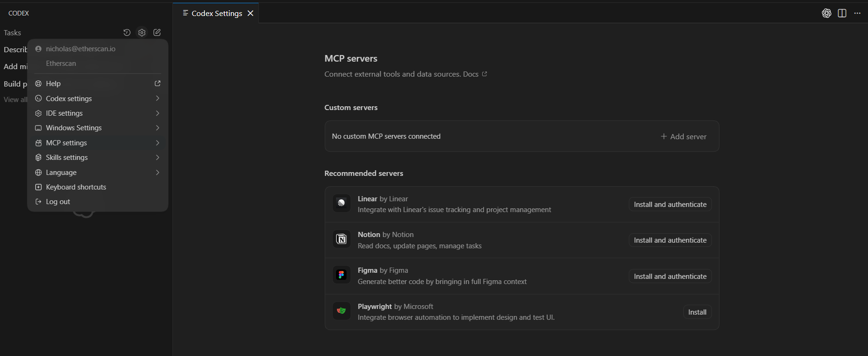This screenshot has width=868, height=356.
Task: Click the Figma server logo
Action: point(342,275)
